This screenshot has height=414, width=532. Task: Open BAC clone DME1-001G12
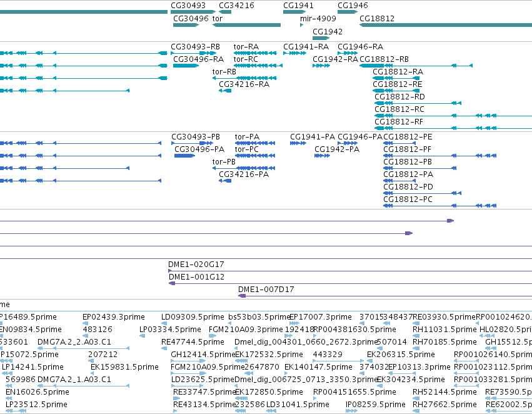pyautogui.click(x=196, y=277)
